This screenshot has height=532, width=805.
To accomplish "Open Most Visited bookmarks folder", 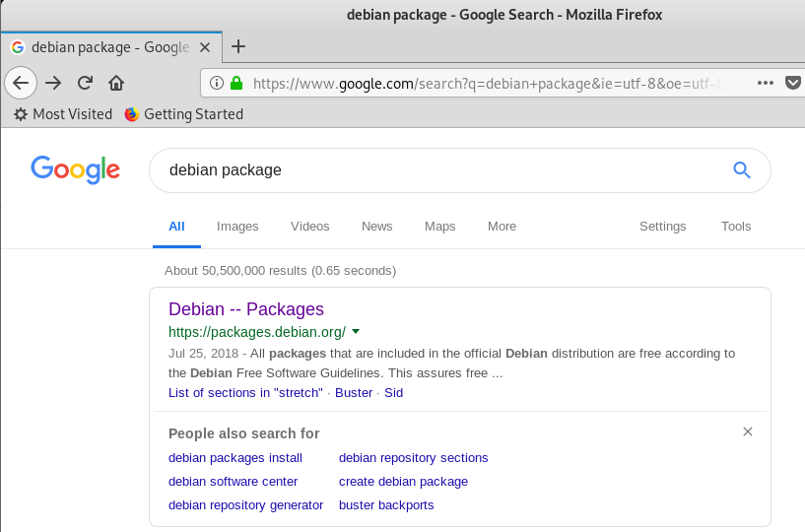I will [63, 114].
